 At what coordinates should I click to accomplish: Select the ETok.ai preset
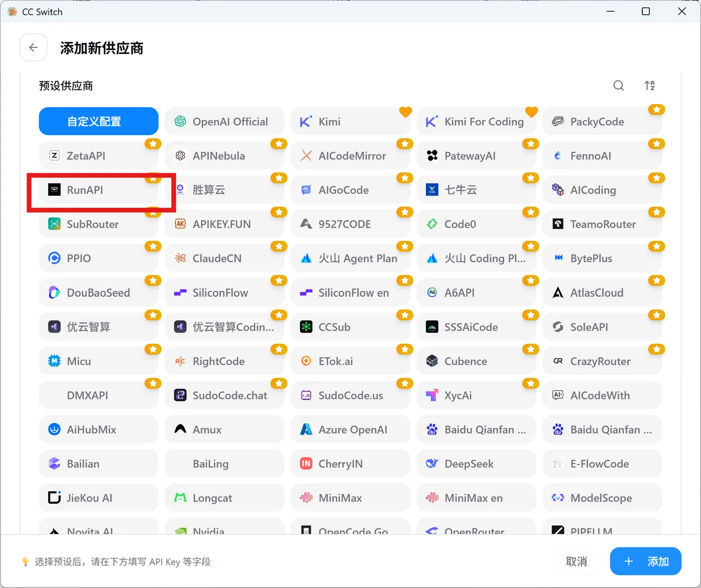coord(350,361)
